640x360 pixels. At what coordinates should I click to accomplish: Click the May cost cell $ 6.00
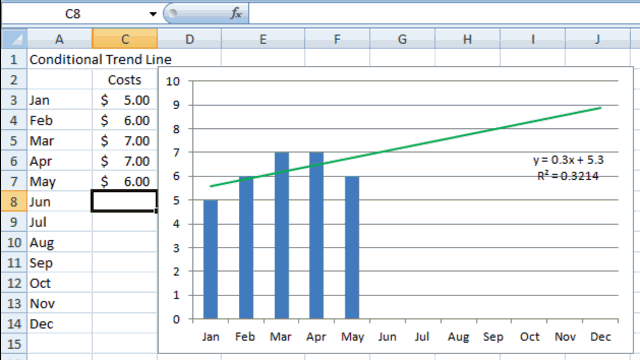click(125, 181)
